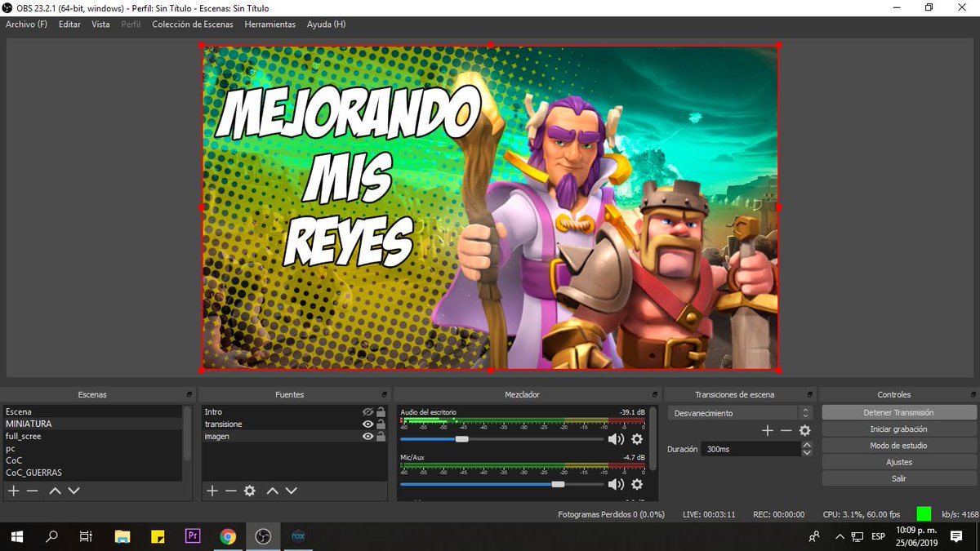Select the pc scene
Screen dimensions: 980x551
92,449
